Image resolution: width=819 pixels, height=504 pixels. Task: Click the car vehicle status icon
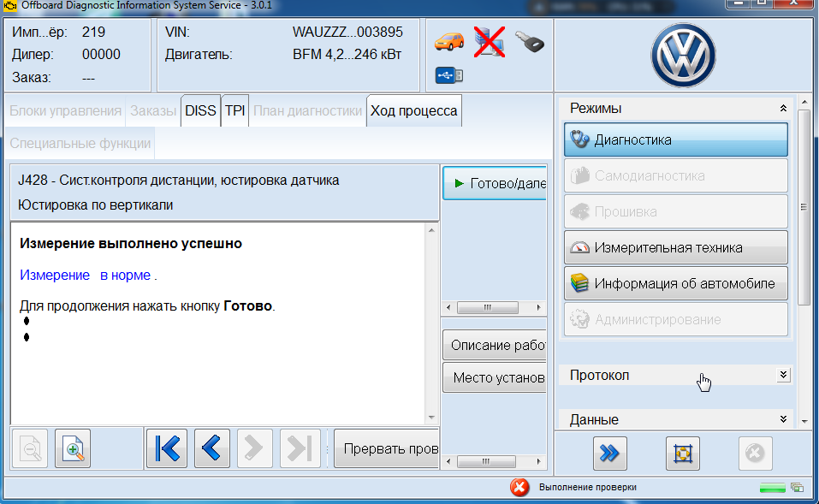(x=448, y=40)
